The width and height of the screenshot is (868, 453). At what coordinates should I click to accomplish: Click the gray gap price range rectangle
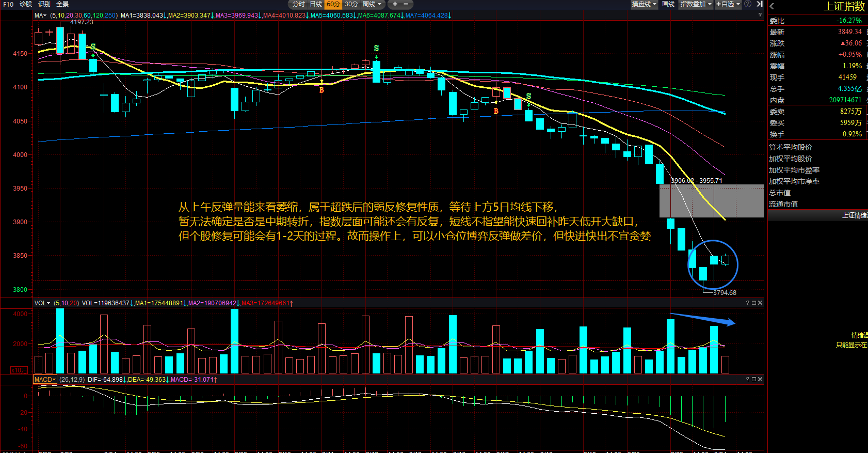click(x=711, y=200)
